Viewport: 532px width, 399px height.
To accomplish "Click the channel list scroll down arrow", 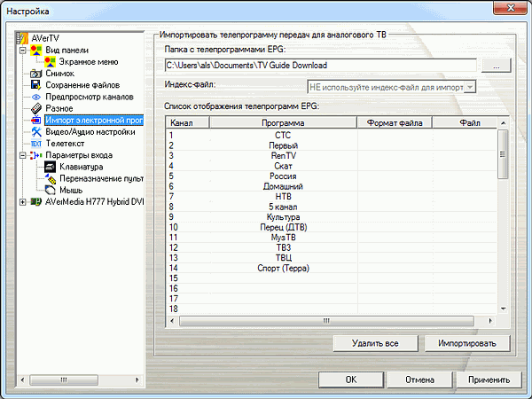I will pos(503,309).
